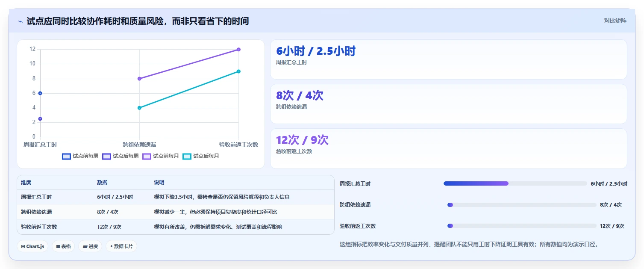Screen dimensions: 644x269
Task: Click the description starting 模拟有所改善
Action: pos(218,227)
